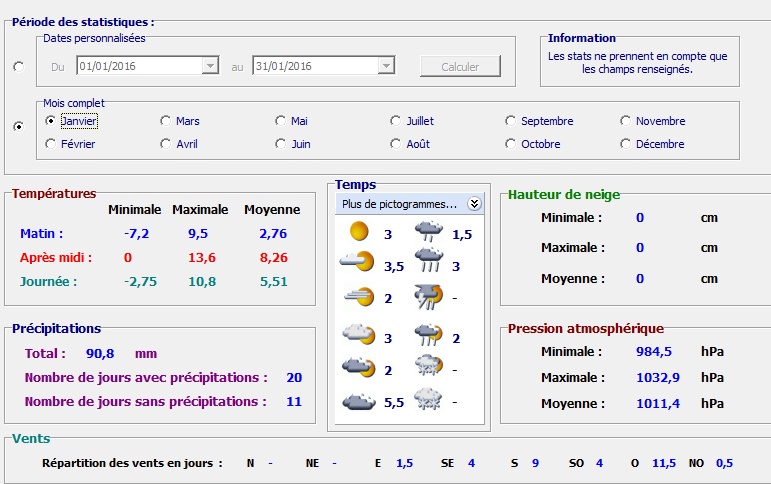Click Après midi average temperature 8,26
Image resolution: width=771 pixels, height=484 pixels.
[273, 258]
